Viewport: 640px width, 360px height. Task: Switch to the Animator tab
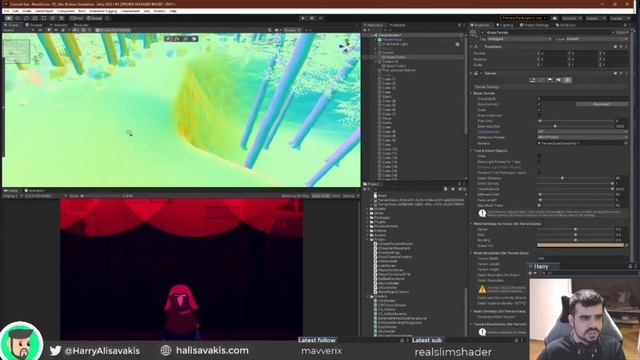(x=59, y=25)
